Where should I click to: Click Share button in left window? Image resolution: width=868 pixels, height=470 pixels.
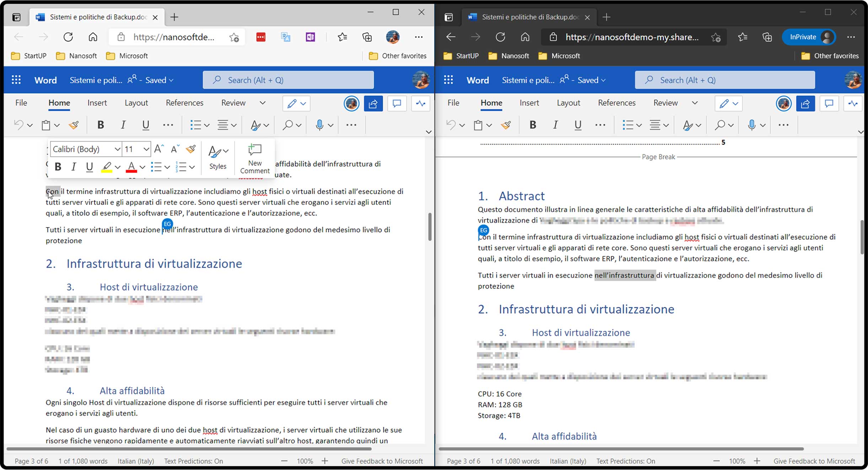(x=373, y=104)
